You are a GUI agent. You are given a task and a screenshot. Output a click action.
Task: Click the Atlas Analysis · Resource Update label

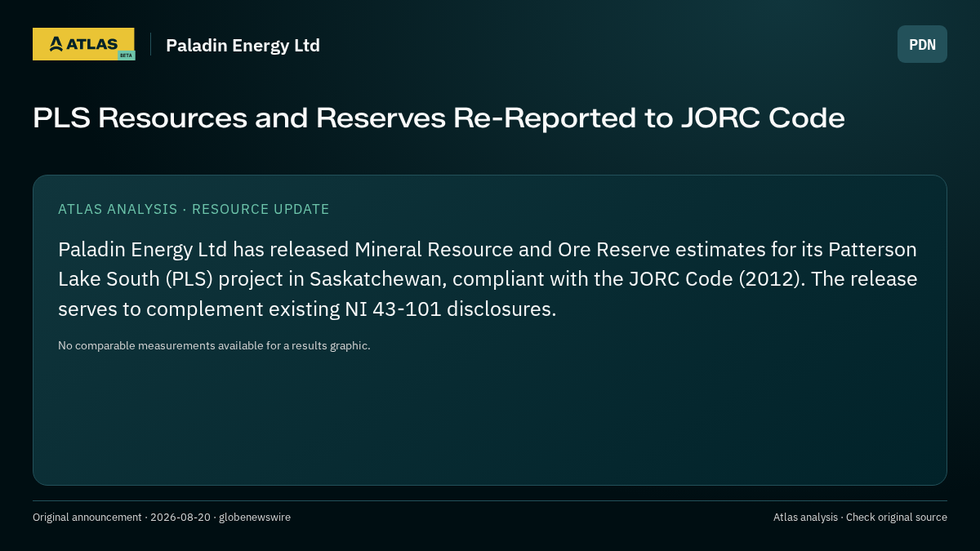(x=194, y=209)
